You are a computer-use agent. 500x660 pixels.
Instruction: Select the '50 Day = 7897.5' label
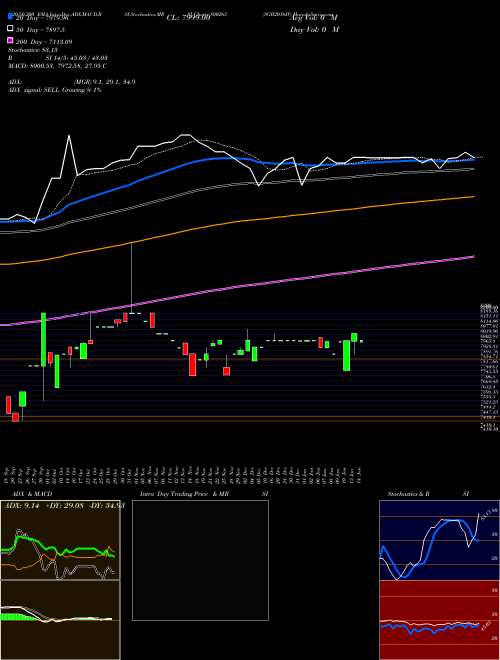tap(40, 30)
